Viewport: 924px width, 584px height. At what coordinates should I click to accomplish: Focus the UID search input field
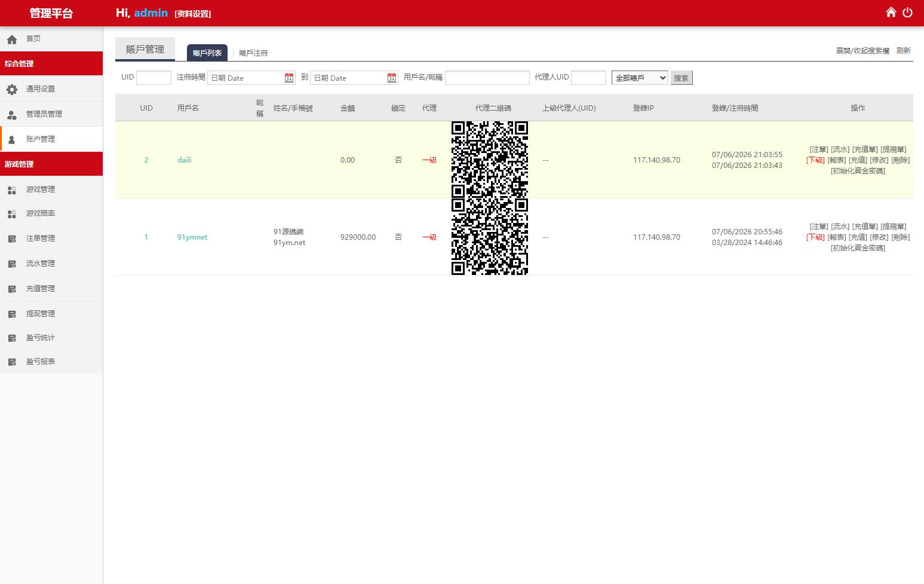click(x=154, y=78)
